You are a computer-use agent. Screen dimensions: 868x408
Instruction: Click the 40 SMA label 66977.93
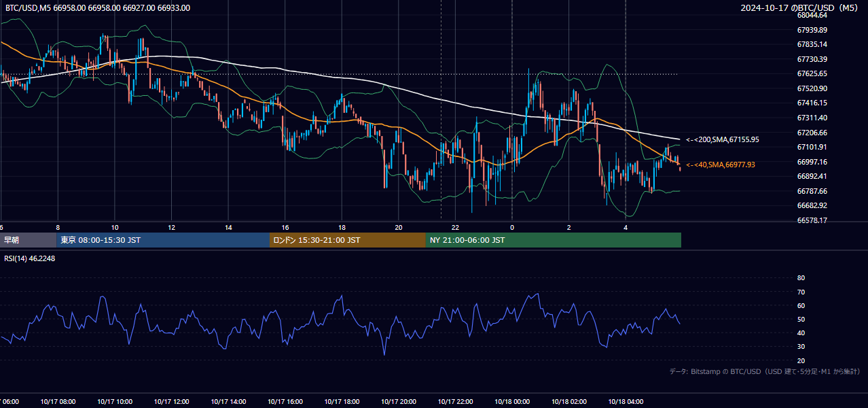(x=721, y=165)
